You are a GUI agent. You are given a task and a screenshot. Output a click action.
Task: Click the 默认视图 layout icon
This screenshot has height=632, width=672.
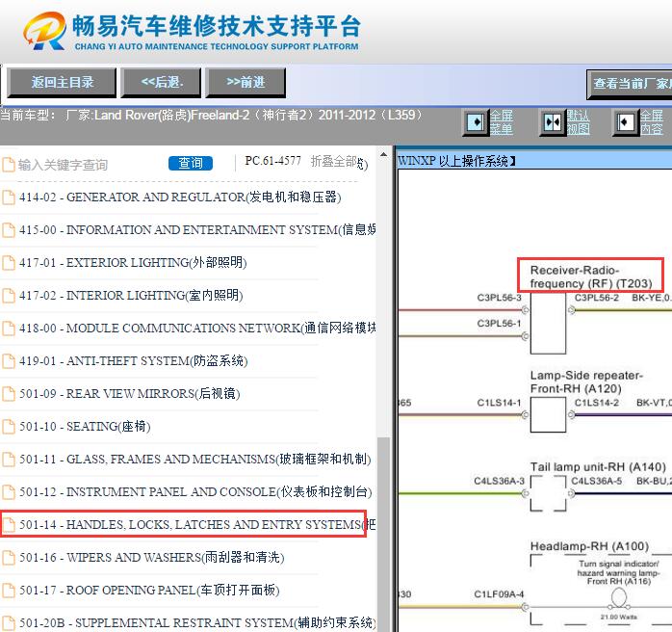click(552, 122)
